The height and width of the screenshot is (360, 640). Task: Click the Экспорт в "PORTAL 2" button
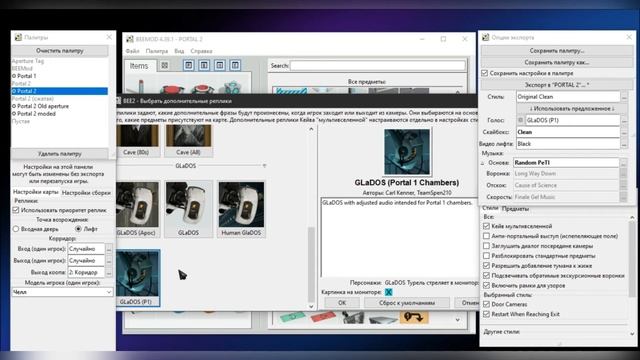[557, 85]
